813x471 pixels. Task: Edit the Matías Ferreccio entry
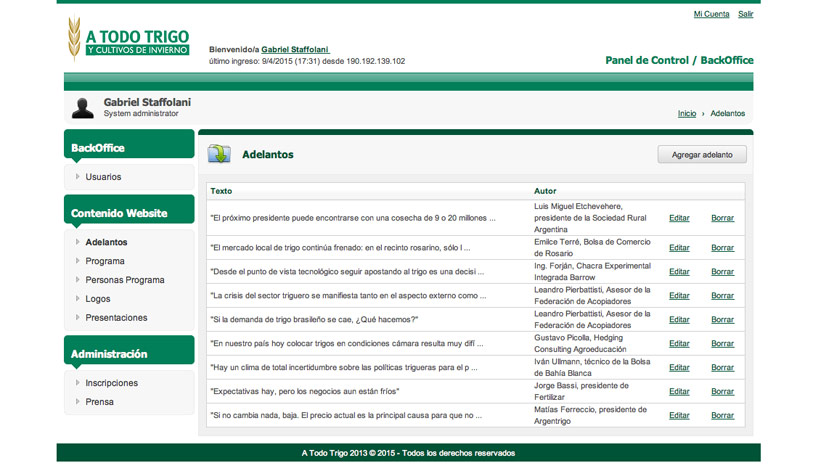click(679, 415)
